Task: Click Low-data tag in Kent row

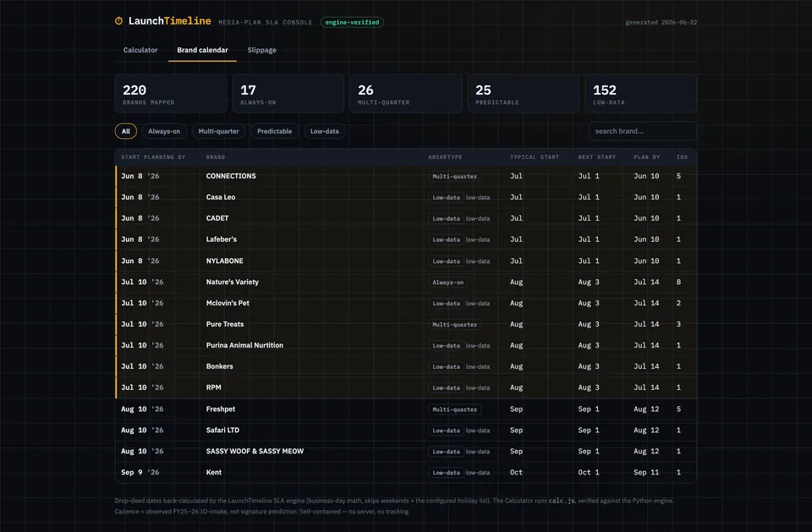Action: [x=447, y=473]
